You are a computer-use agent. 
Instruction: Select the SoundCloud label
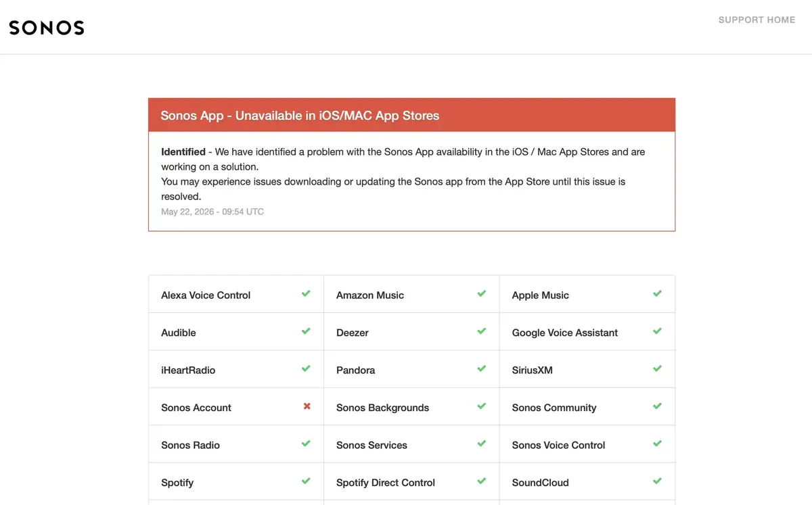coord(541,483)
